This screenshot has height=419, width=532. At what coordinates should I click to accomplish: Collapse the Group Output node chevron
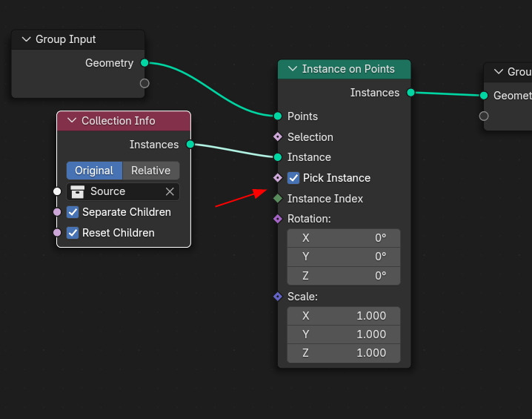pos(499,72)
